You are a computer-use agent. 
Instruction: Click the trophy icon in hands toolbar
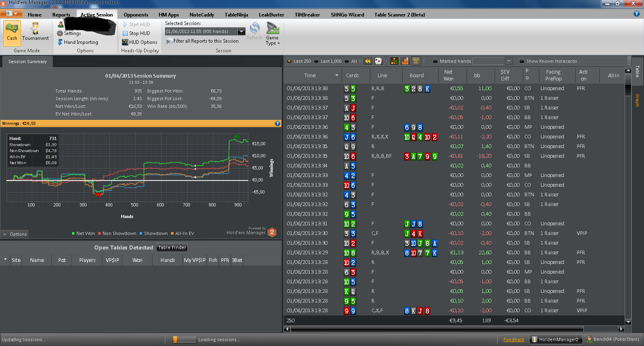click(x=416, y=61)
